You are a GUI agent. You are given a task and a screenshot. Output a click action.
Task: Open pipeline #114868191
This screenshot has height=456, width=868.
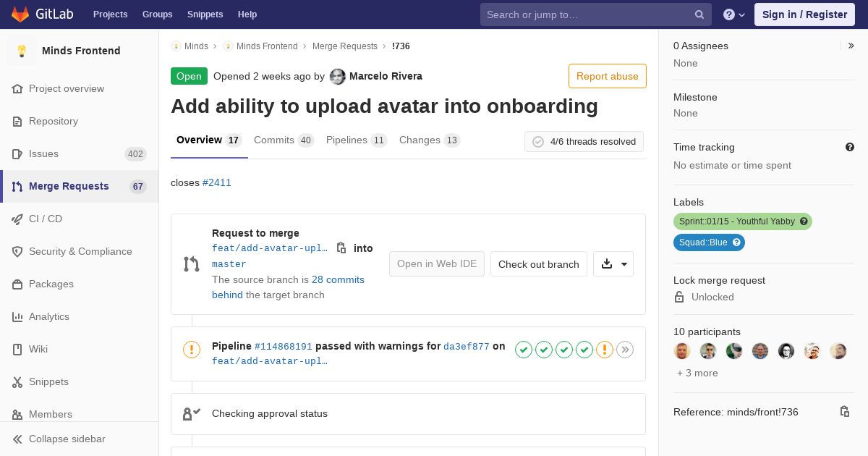tap(284, 347)
